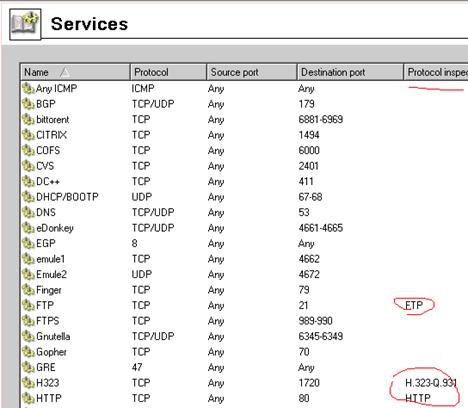Click the bittorent service icon
This screenshot has width=468, height=408.
[x=28, y=120]
